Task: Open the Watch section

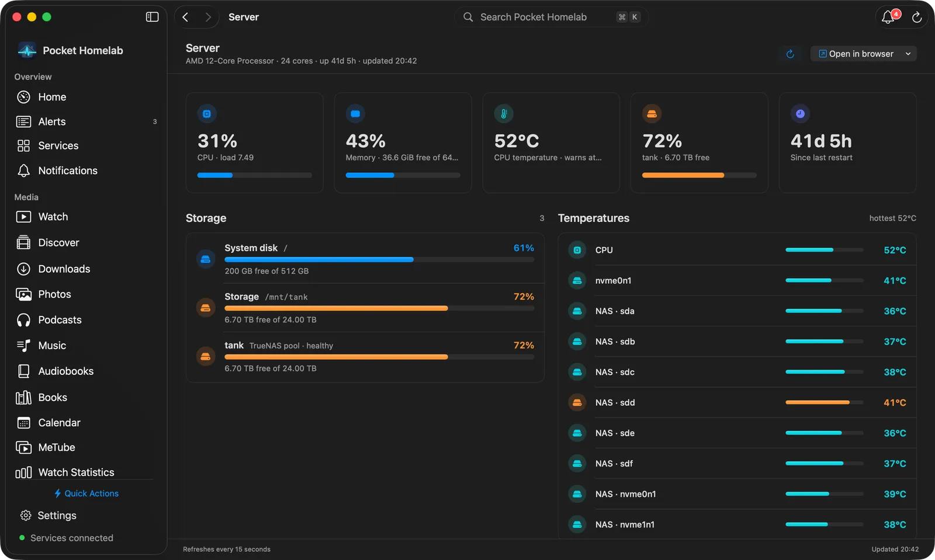Action: (x=86, y=217)
